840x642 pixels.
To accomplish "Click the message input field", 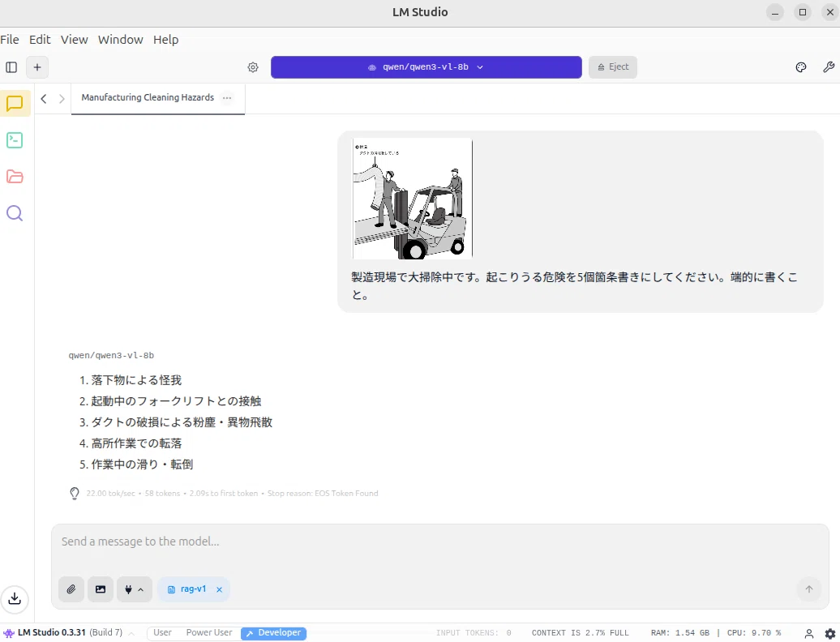I will (x=439, y=541).
